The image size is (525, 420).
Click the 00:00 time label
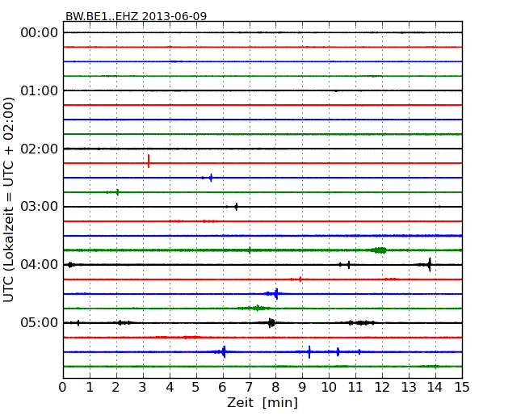coord(40,33)
